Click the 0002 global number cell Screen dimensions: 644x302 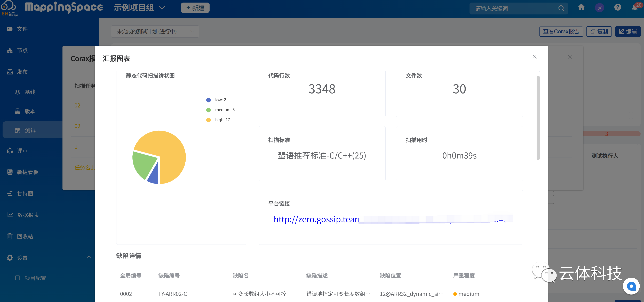tap(126, 294)
